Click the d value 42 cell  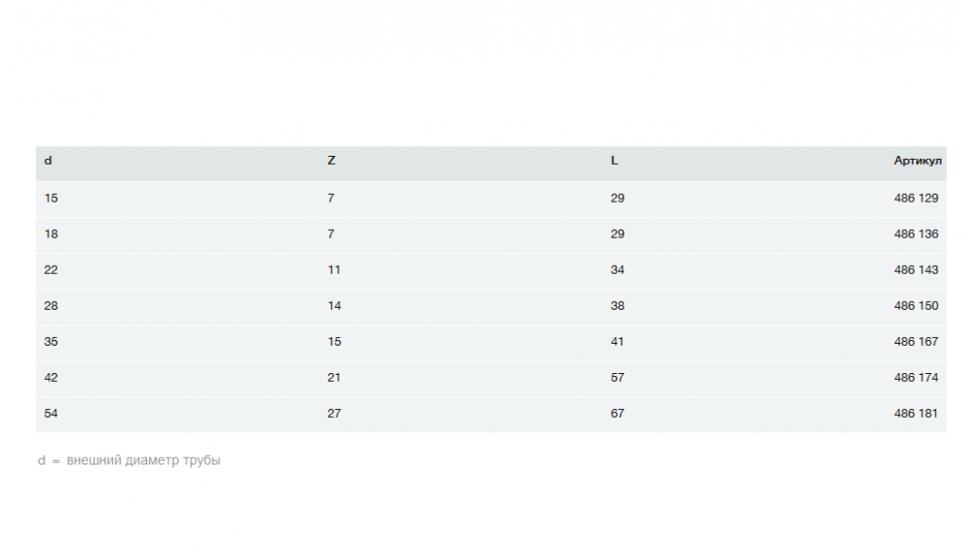pos(52,378)
